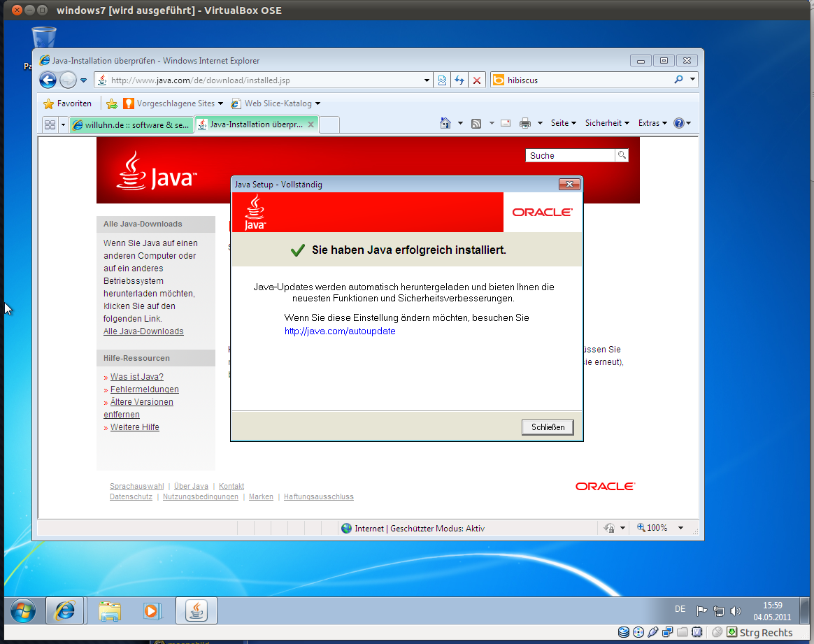814x644 pixels.
Task: Go back with Internet Explorer's Back arrow
Action: tap(48, 80)
